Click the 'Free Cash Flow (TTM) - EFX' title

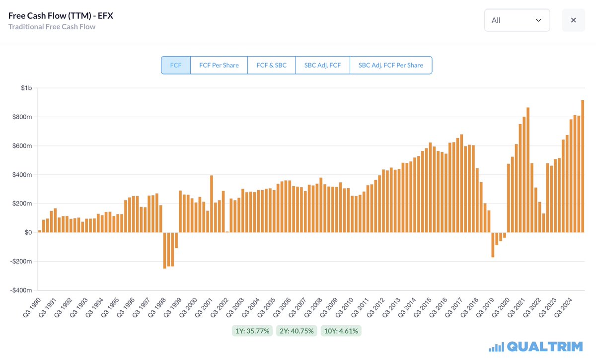coord(61,16)
